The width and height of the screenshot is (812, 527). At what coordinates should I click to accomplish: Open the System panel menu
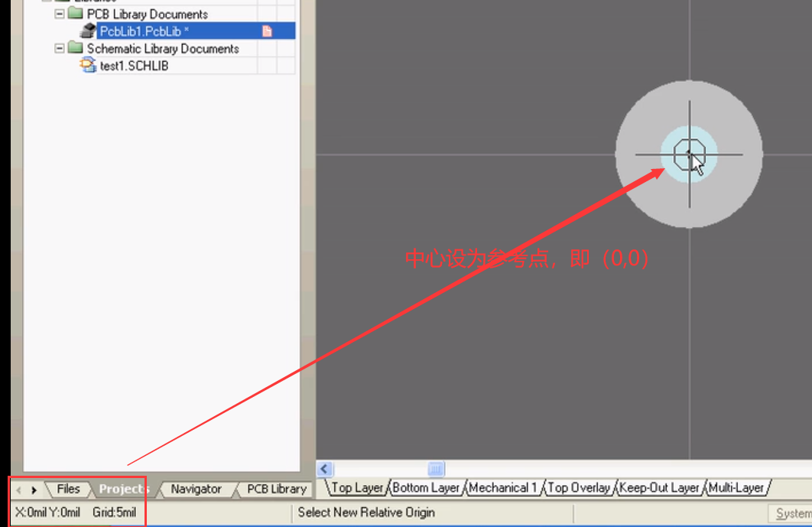click(795, 513)
